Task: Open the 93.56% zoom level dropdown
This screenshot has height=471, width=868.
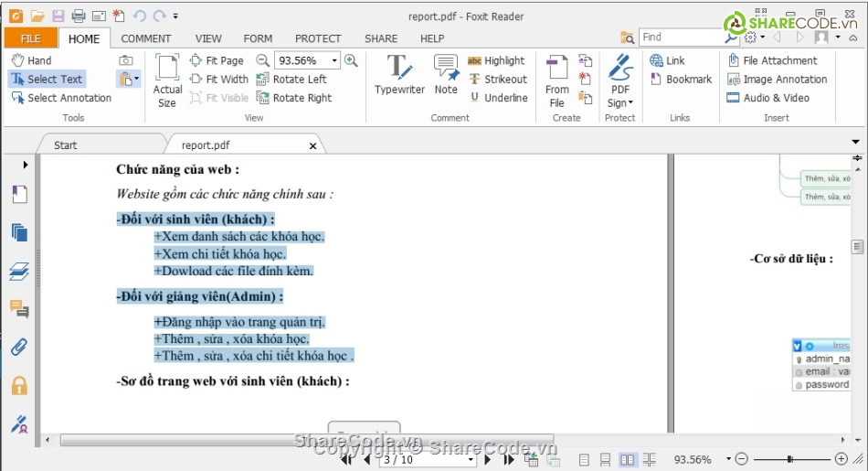Action: [334, 60]
